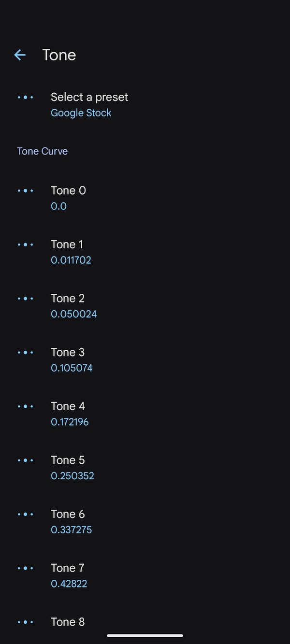Screen dimensions: 290x644
Task: Click the three-dot icon beside Tone 6
Action: (x=26, y=514)
